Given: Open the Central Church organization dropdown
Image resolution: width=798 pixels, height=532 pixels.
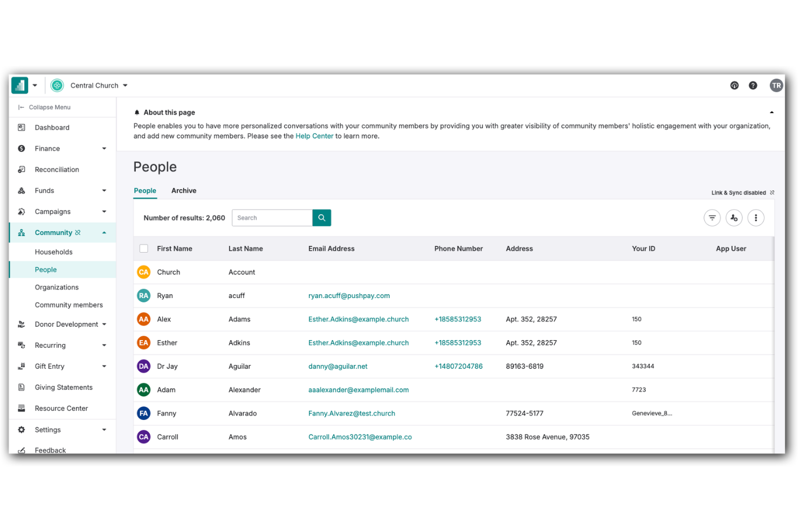Looking at the screenshot, I should tap(98, 85).
